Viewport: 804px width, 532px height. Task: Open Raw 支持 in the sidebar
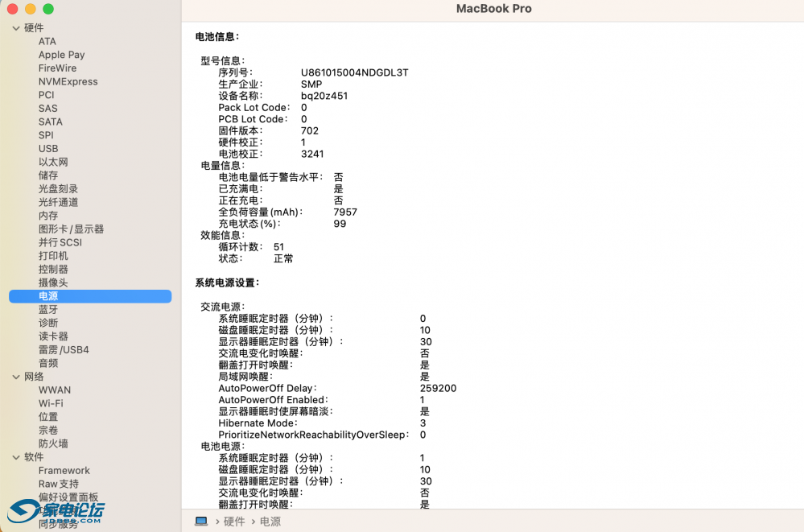pyautogui.click(x=59, y=484)
